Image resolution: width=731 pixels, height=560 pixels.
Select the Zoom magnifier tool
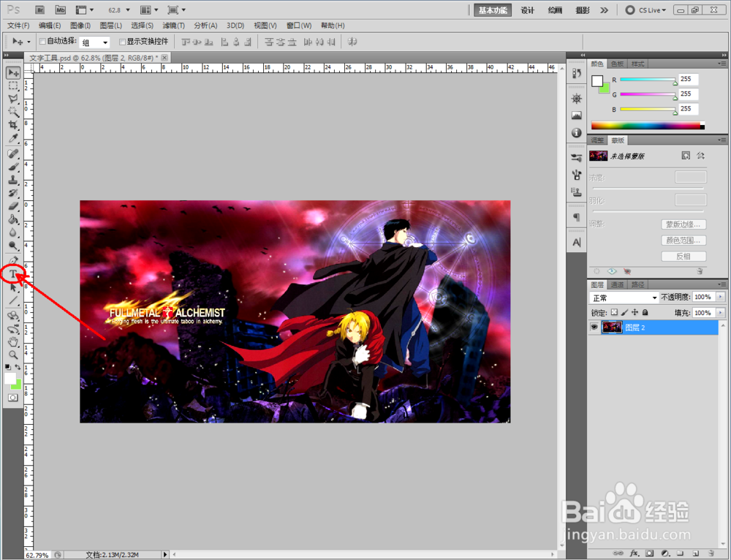pos(13,355)
